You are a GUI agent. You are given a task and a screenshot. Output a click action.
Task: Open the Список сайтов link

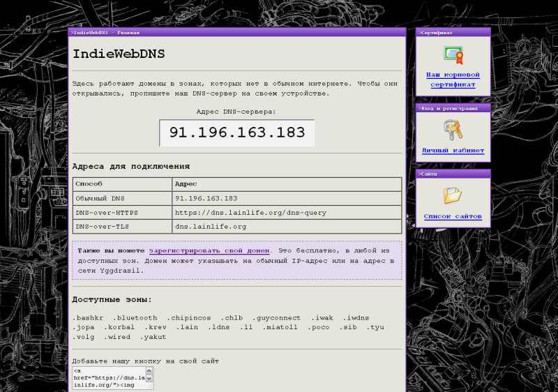point(453,216)
